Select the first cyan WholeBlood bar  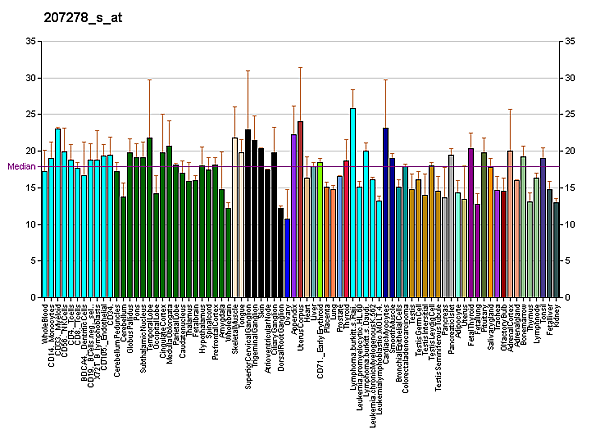coord(45,234)
